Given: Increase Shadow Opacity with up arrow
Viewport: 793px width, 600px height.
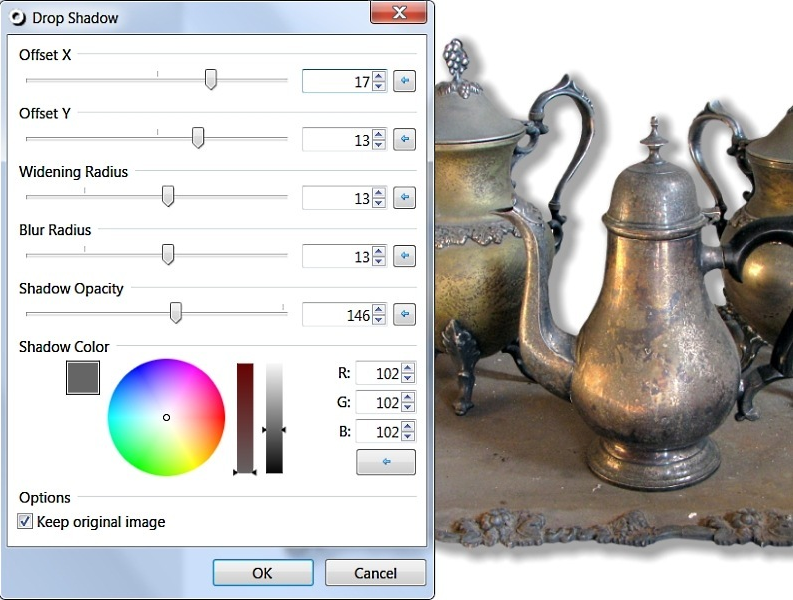Looking at the screenshot, I should click(379, 309).
